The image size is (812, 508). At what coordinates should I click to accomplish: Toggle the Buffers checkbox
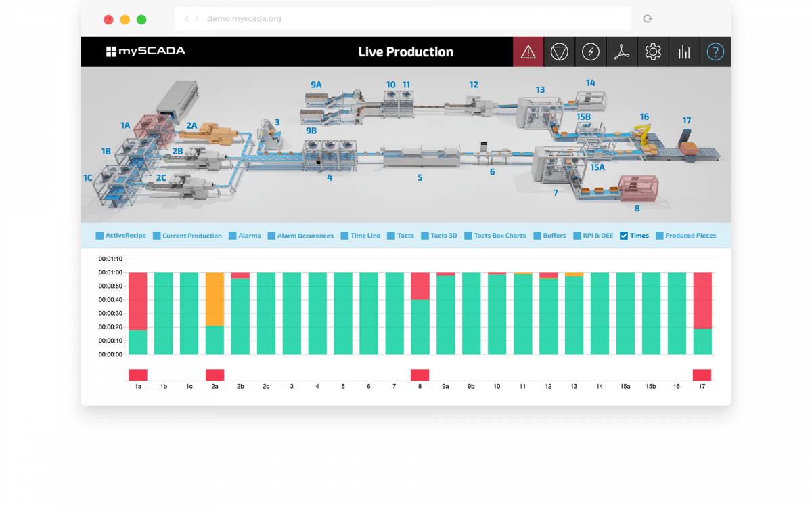click(537, 236)
